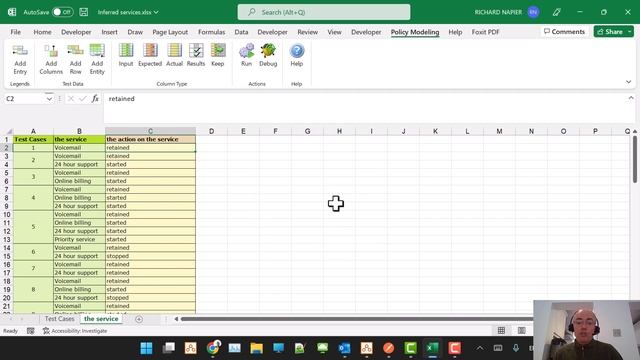640x360 pixels.
Task: Set column type to Keep
Action: [218, 55]
